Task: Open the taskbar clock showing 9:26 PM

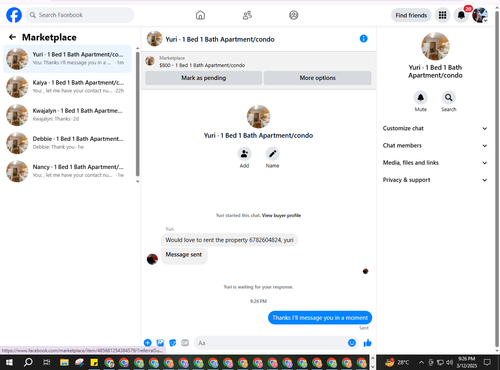Action: coord(466,362)
